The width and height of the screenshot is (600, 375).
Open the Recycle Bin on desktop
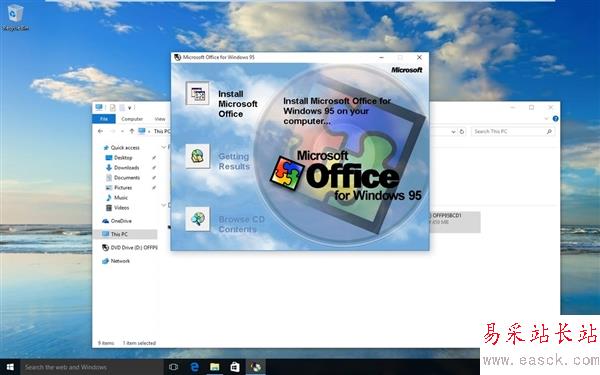point(15,17)
